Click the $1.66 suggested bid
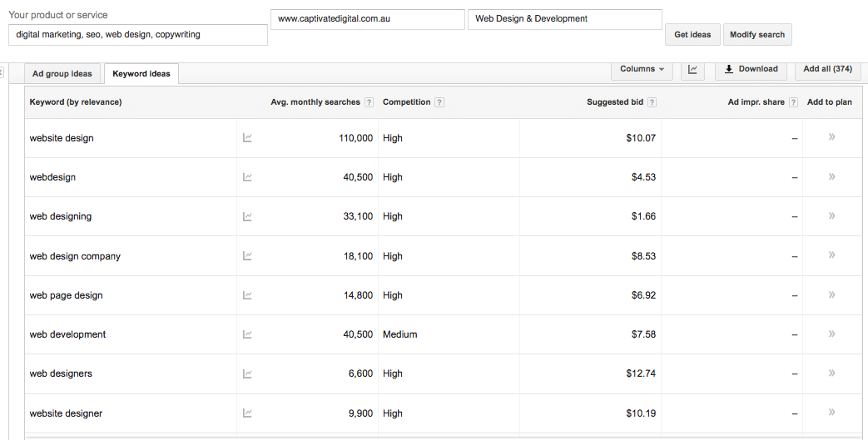 644,216
